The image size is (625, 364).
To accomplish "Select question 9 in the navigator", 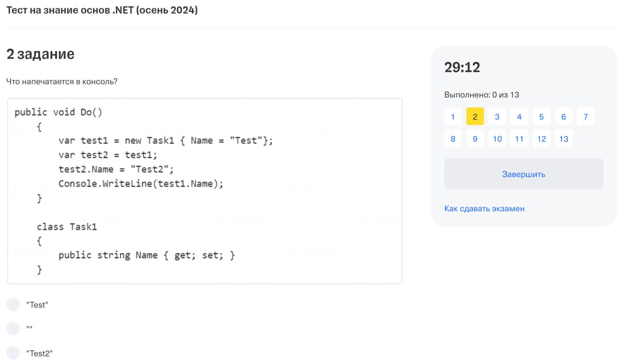I will click(x=475, y=139).
